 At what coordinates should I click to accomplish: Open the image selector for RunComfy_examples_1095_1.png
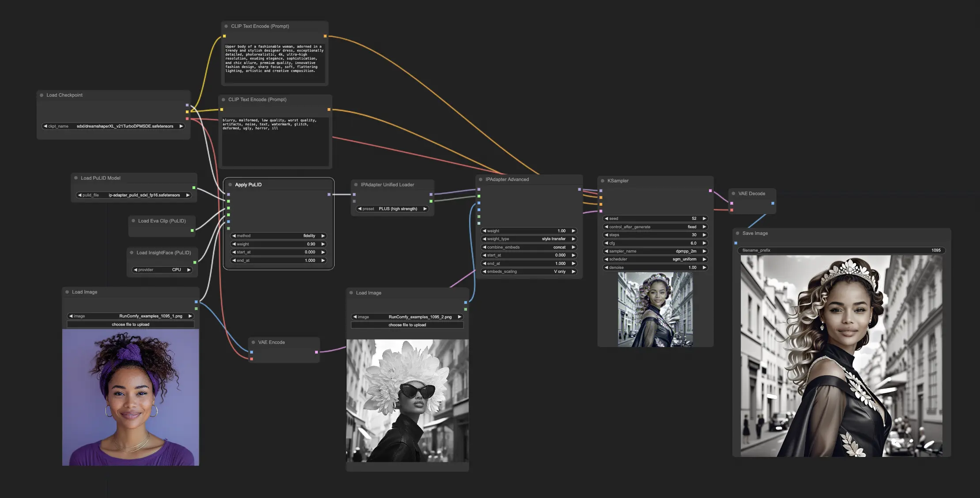click(x=131, y=316)
